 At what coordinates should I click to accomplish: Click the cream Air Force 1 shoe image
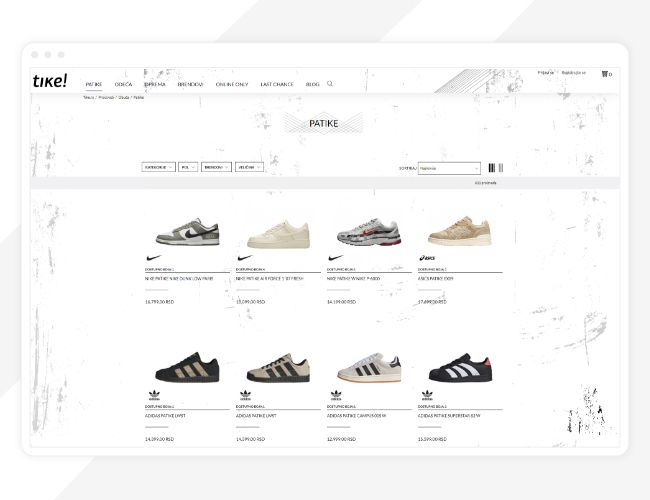[x=278, y=234]
